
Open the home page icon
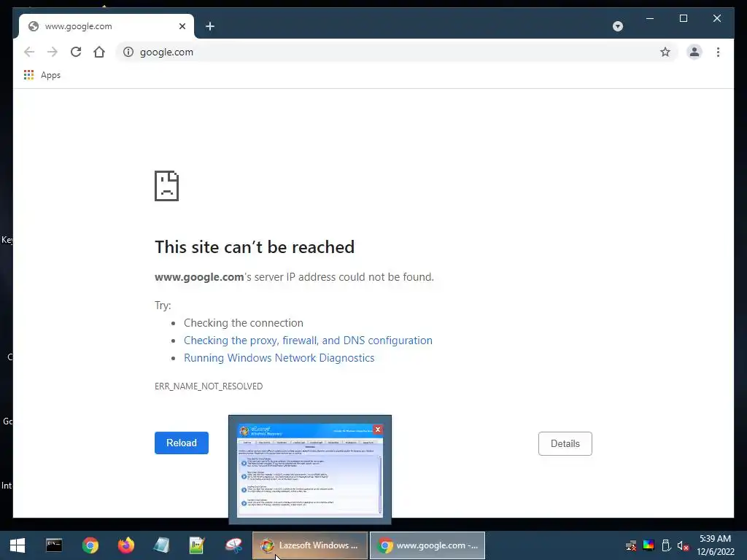(x=99, y=52)
